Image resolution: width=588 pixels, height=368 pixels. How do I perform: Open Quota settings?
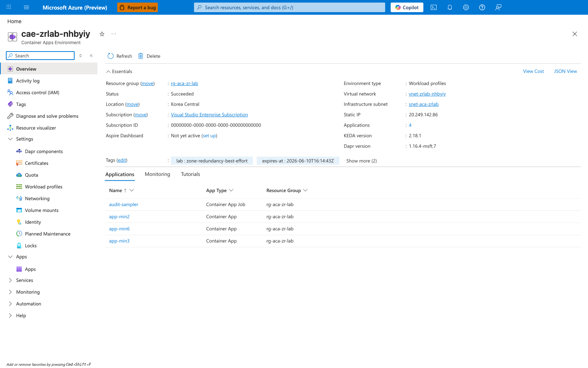coord(31,175)
